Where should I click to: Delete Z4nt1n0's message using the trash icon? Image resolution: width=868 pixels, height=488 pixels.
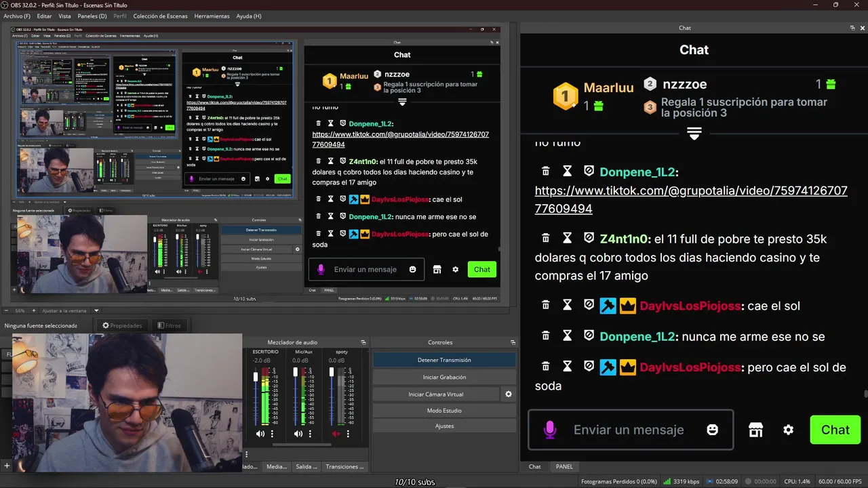click(x=545, y=239)
